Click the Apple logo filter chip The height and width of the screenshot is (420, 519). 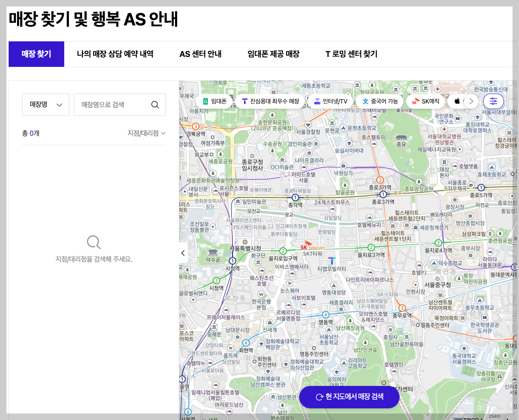[457, 101]
